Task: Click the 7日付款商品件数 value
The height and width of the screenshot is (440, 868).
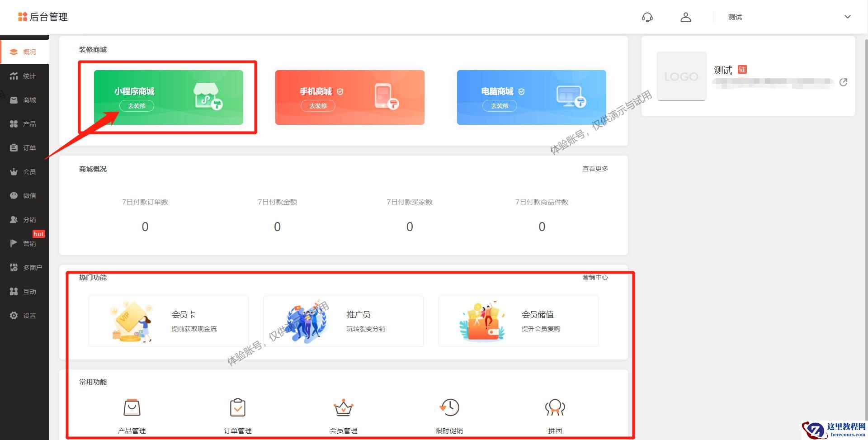Action: point(542,227)
